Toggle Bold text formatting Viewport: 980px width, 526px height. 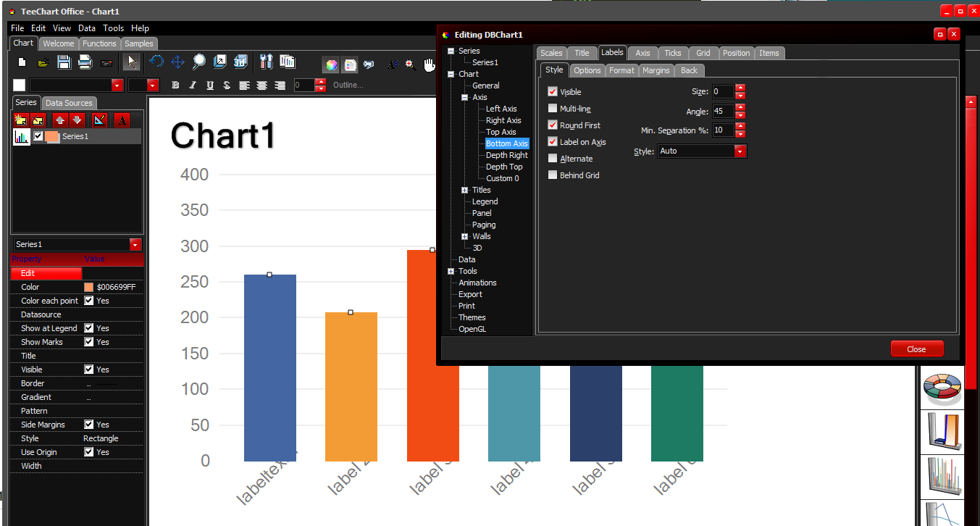[175, 85]
